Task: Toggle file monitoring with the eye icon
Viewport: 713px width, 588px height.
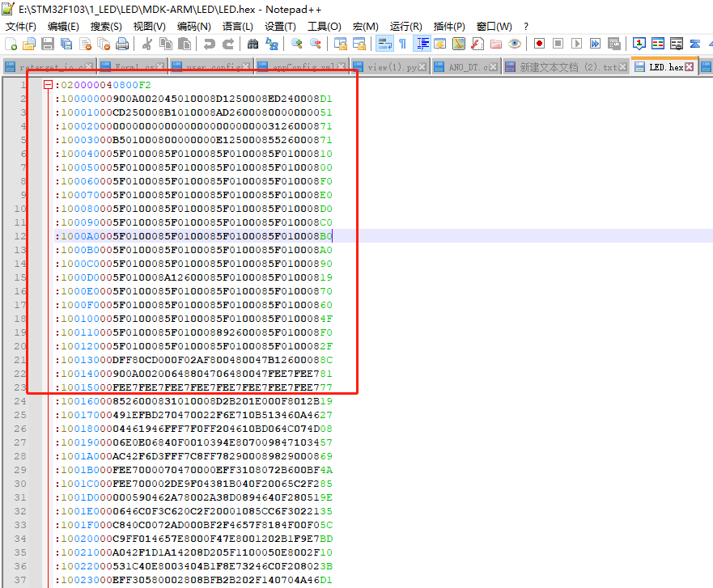Action: click(x=515, y=44)
